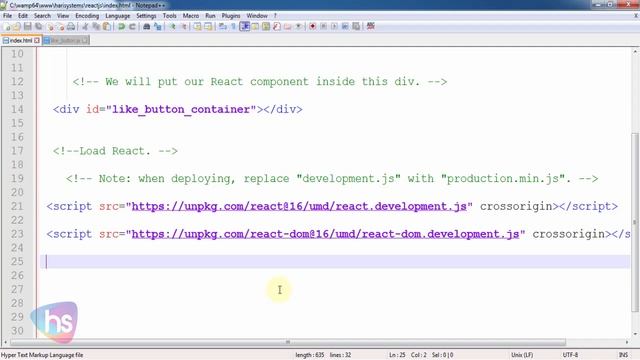Open Find using the binoculars icon

click(147, 27)
